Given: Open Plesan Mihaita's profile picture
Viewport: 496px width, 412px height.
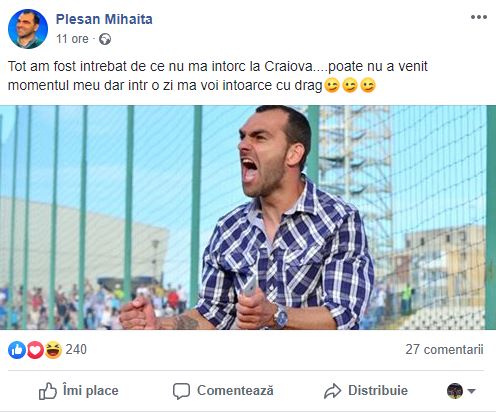Looking at the screenshot, I should tap(28, 29).
